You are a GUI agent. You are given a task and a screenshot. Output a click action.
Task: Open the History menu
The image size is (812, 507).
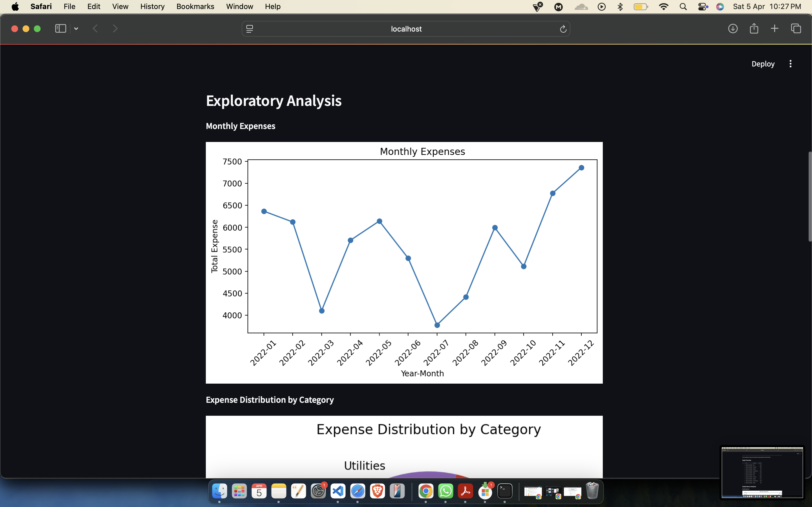(152, 6)
